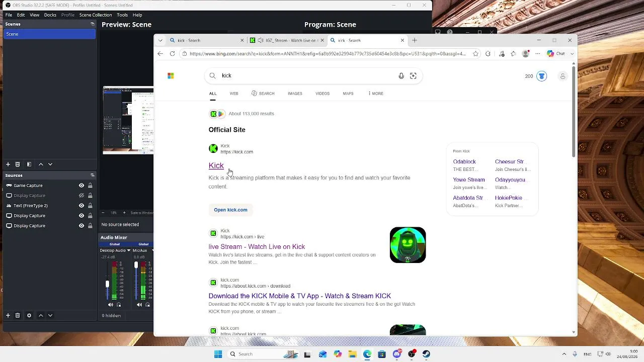The image size is (644, 362).
Task: Open Discord from the Windows taskbar
Action: tap(397, 354)
